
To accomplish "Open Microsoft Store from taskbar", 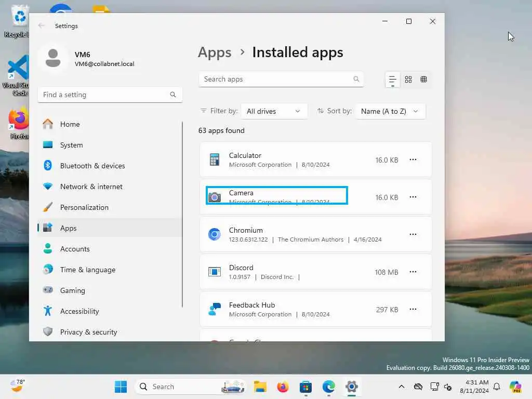I will (305, 387).
